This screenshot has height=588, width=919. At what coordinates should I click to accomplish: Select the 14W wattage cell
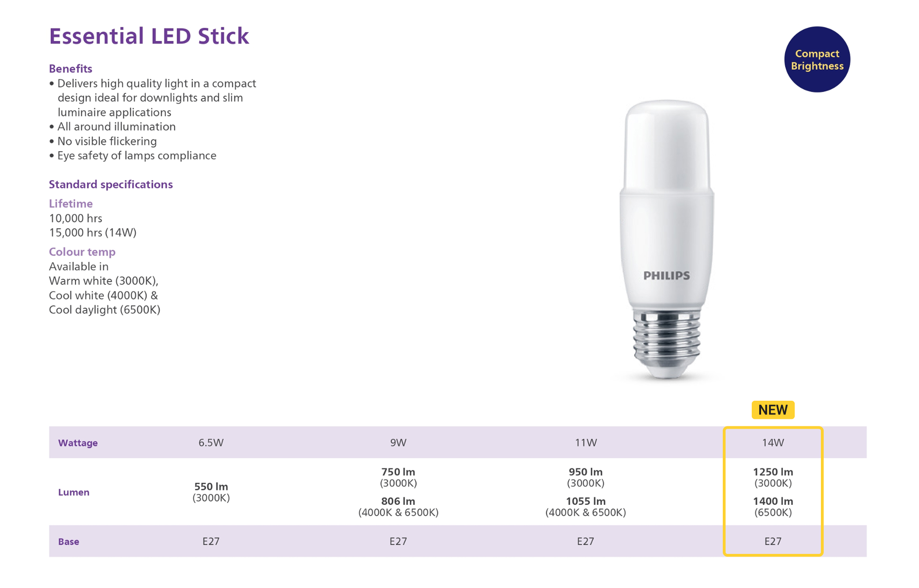click(773, 443)
